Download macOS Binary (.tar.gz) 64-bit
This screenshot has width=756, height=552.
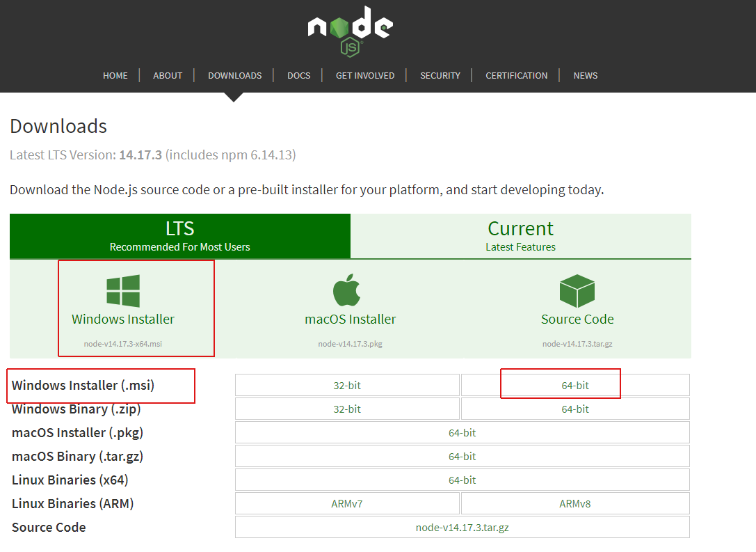(x=463, y=456)
